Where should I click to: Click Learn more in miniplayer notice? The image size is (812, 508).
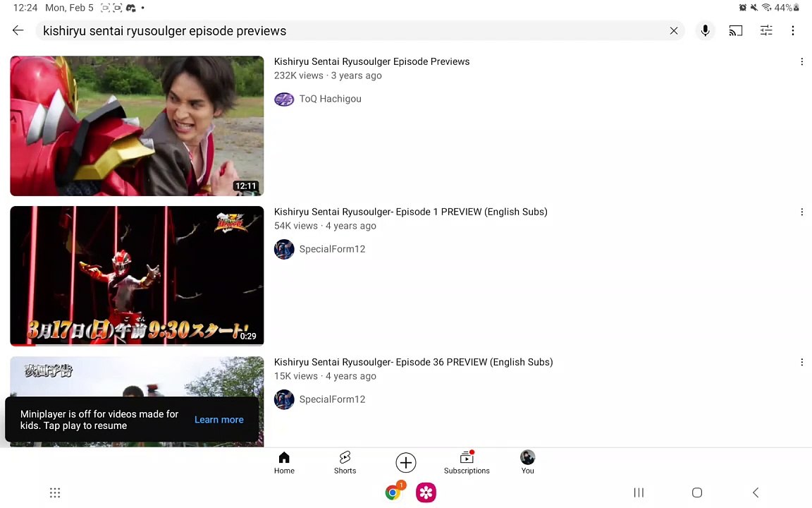pos(219,420)
